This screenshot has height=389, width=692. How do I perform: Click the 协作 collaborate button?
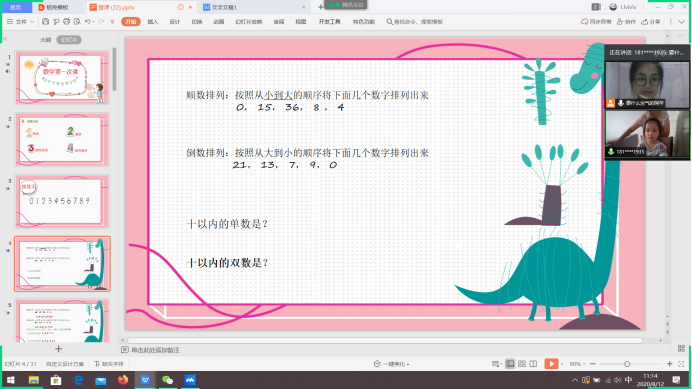626,22
